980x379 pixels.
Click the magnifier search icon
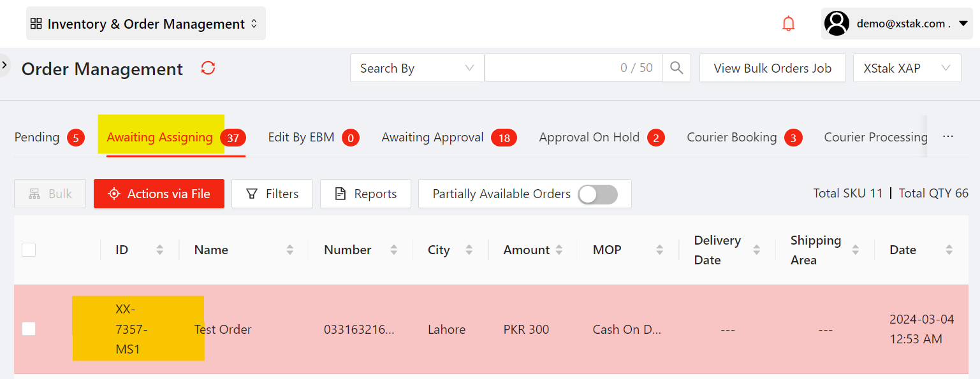click(x=676, y=68)
